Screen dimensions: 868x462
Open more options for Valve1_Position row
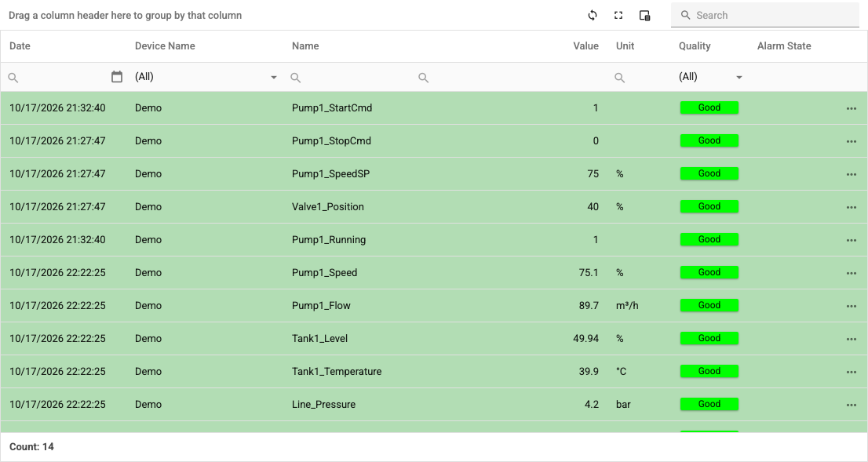click(x=852, y=208)
